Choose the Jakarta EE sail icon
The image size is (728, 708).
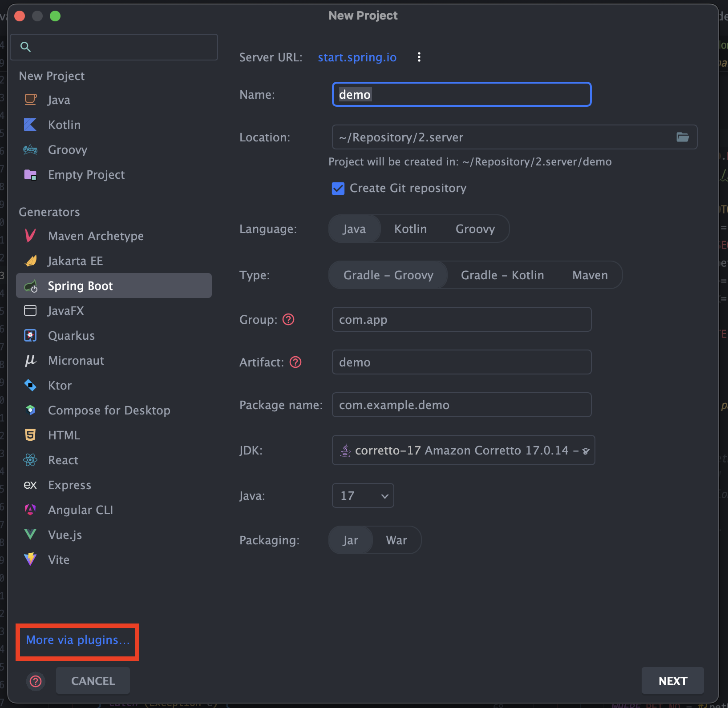[30, 261]
